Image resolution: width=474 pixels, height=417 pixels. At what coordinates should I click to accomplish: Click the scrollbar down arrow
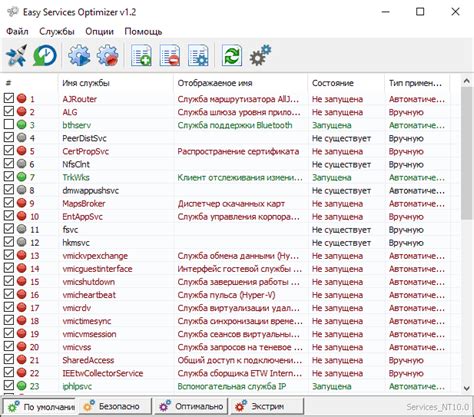467,388
